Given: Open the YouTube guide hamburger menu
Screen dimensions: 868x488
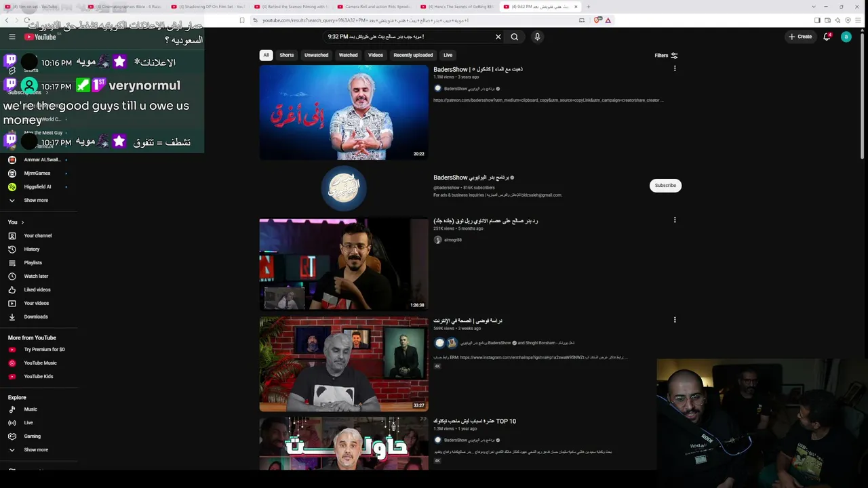Looking at the screenshot, I should (12, 37).
